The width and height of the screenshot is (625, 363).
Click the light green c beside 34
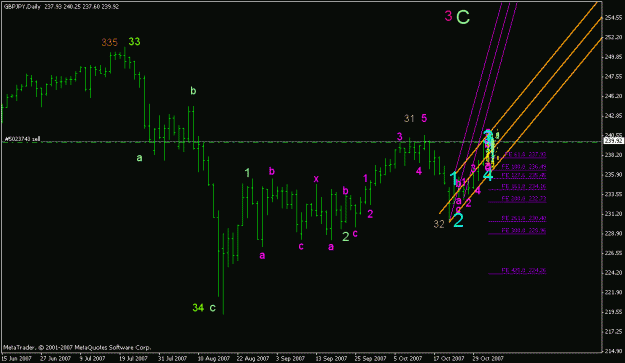(x=212, y=308)
